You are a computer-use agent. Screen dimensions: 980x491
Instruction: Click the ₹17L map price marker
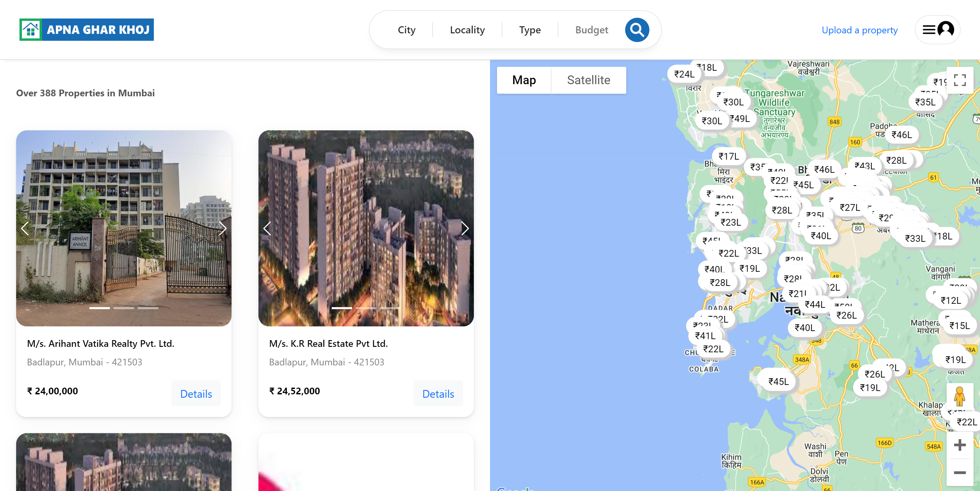[x=729, y=156]
